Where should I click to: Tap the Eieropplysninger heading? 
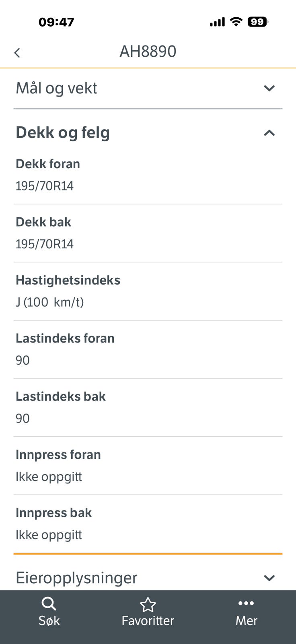click(76, 578)
